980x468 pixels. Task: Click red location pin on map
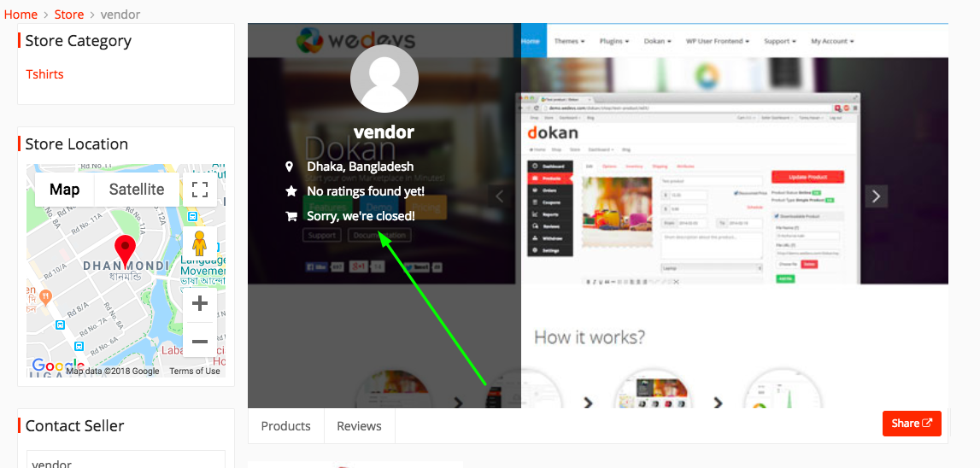click(126, 250)
